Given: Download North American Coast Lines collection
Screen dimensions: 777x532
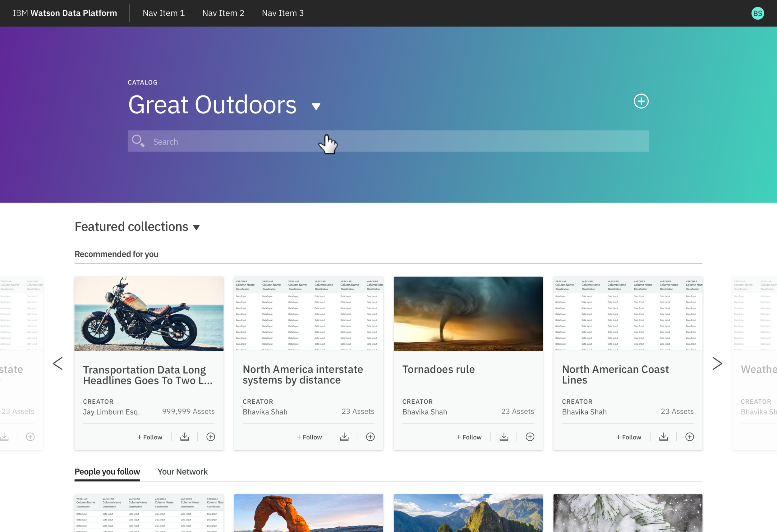Looking at the screenshot, I should click(x=664, y=437).
